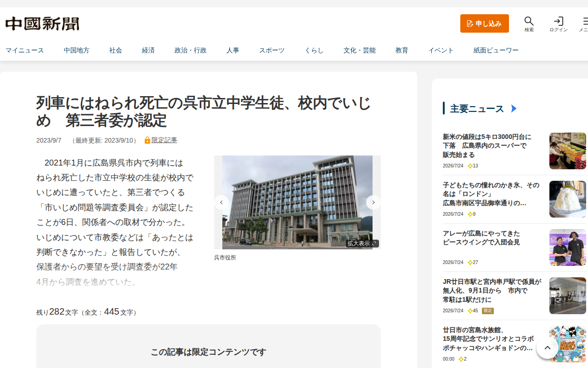
Task: Click the 呉市役所 building photo
Action: point(297,202)
